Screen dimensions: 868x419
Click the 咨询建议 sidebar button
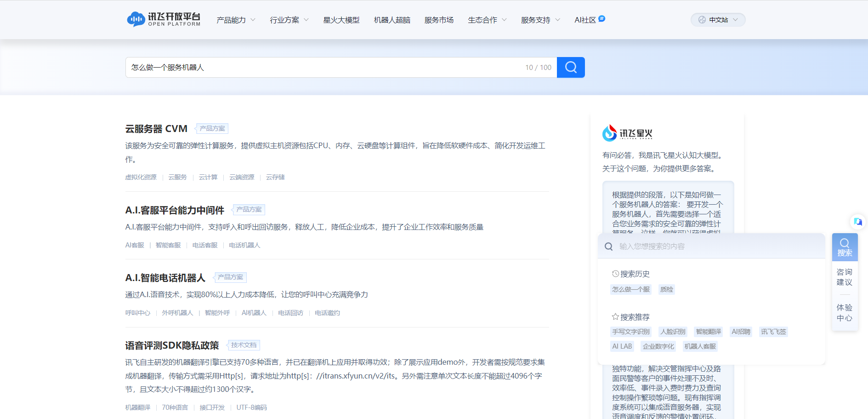[845, 277]
